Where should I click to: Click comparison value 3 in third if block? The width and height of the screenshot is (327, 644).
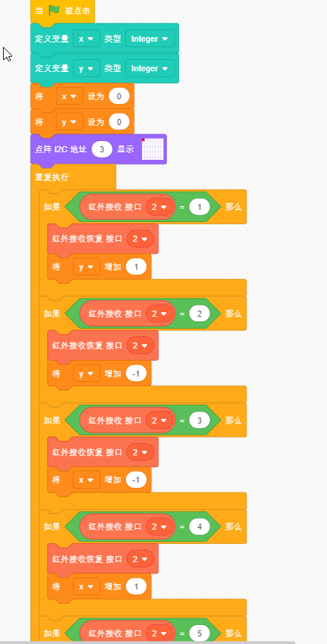[200, 420]
